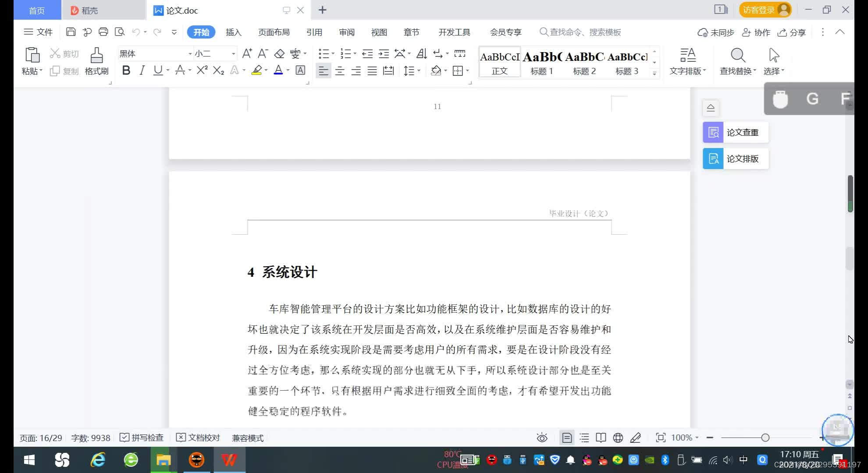
Task: Toggle Underline formatting
Action: click(158, 70)
